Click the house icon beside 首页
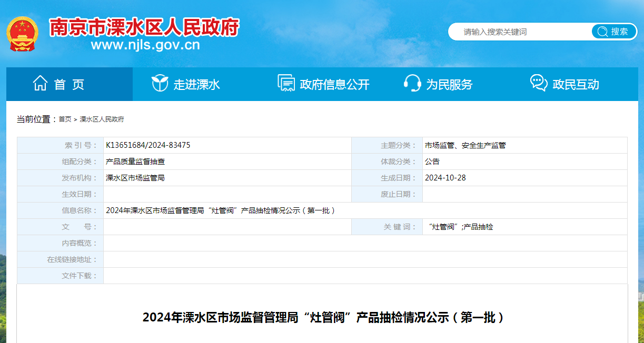The width and height of the screenshot is (644, 343). pos(40,84)
